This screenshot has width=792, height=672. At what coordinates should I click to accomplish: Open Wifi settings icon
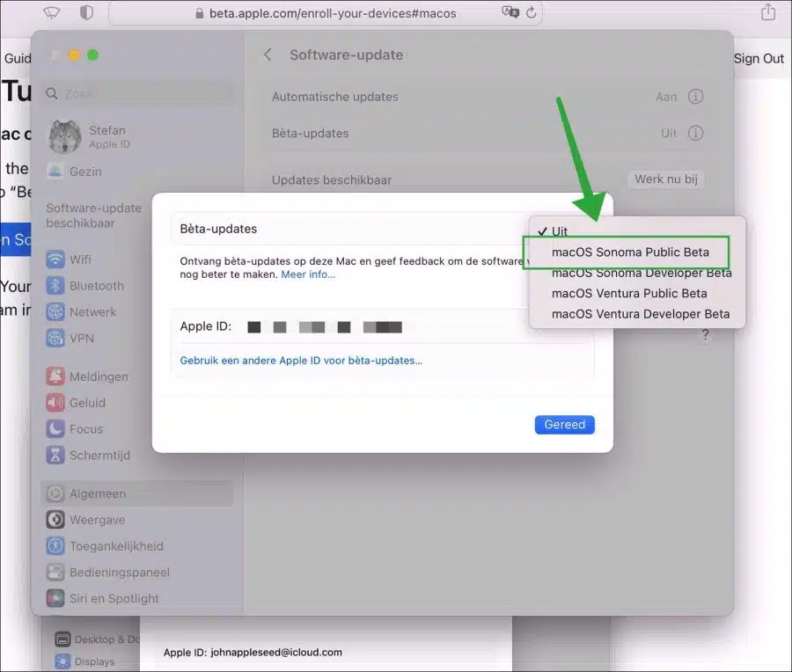click(x=55, y=259)
